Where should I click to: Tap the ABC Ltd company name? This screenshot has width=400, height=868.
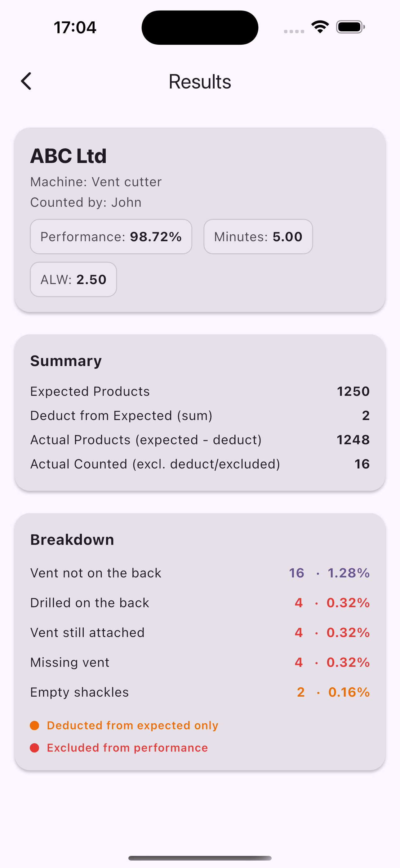click(x=68, y=155)
